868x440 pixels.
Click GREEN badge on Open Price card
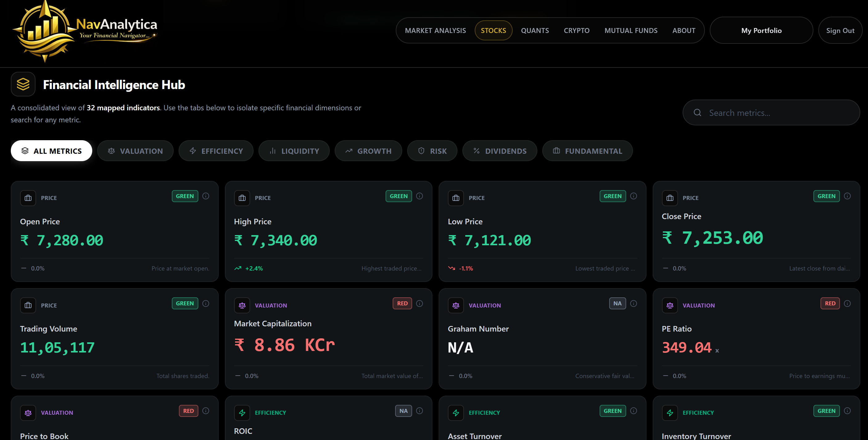[x=185, y=196]
